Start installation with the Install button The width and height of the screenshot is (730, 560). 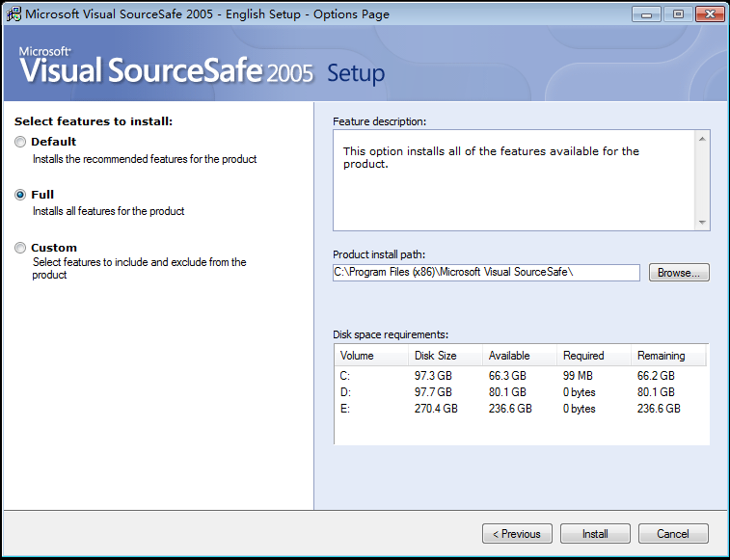(x=595, y=534)
